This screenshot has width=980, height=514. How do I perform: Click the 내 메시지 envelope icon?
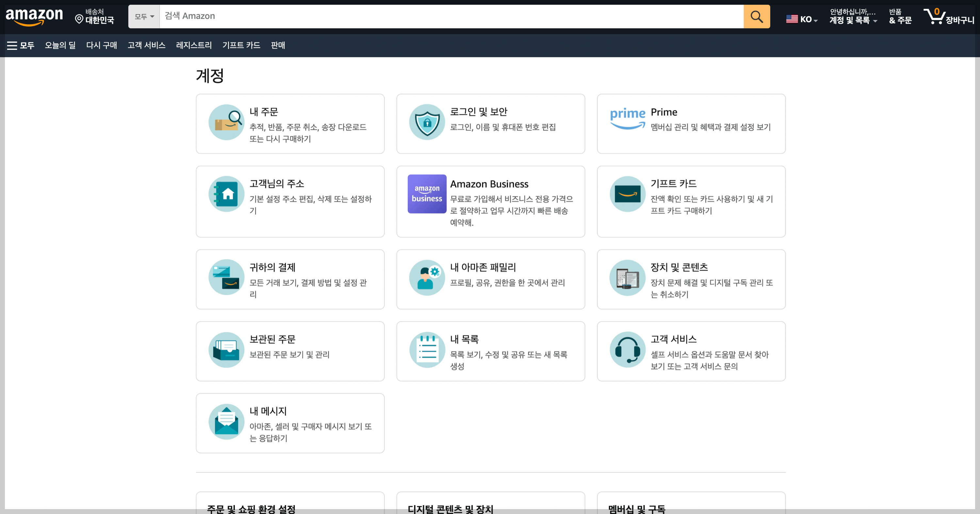(x=226, y=421)
